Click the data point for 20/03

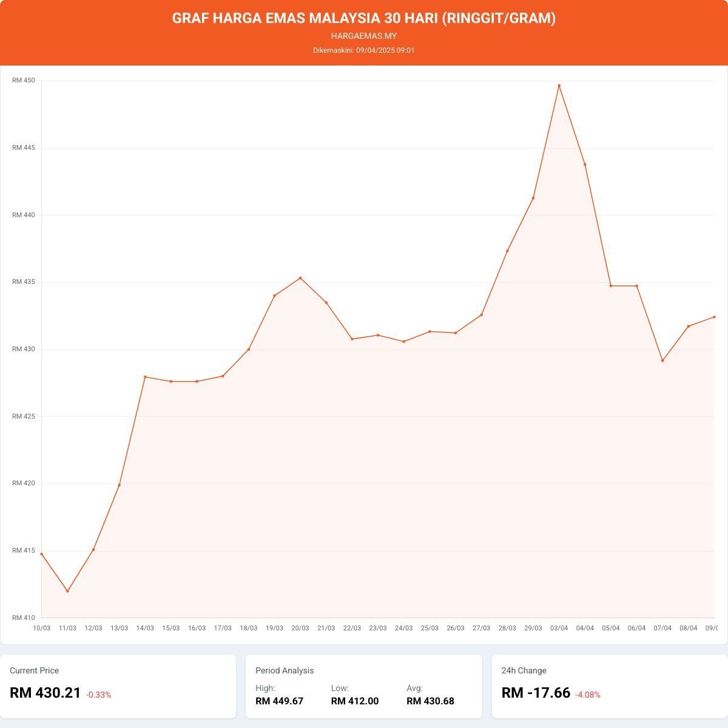[300, 278]
